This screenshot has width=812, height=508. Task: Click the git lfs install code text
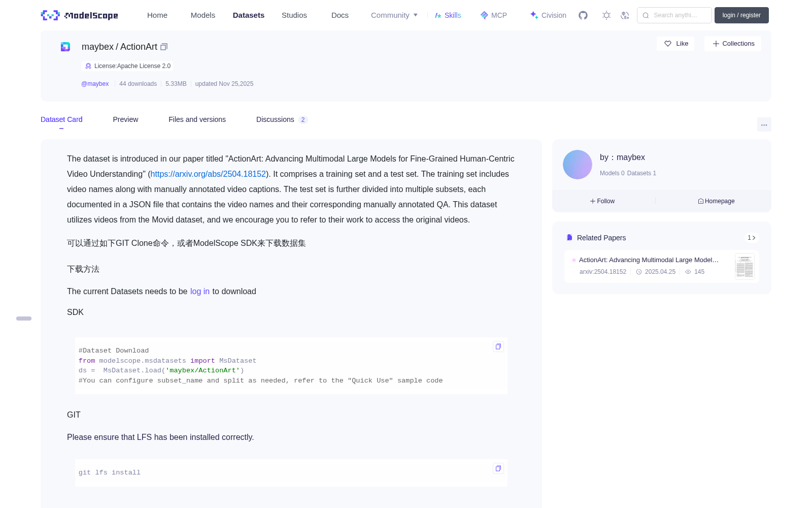click(110, 472)
